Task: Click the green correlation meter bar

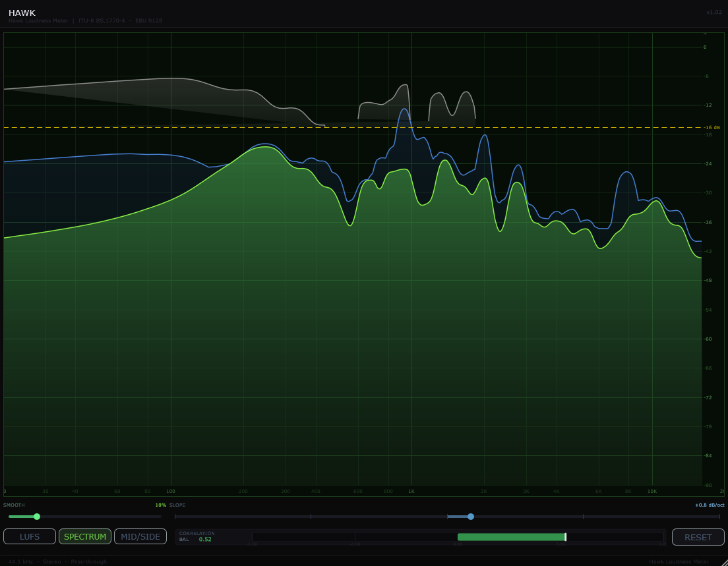Action: [x=511, y=537]
